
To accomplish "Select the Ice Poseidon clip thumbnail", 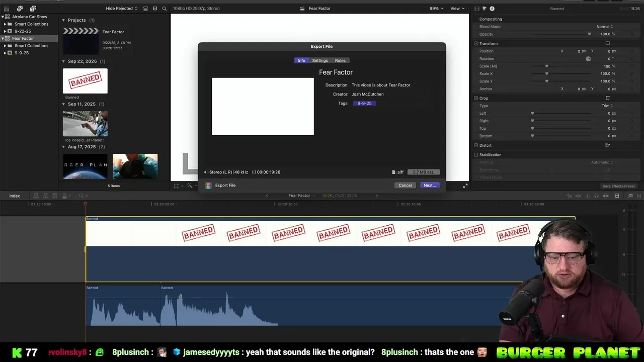I will tap(85, 124).
